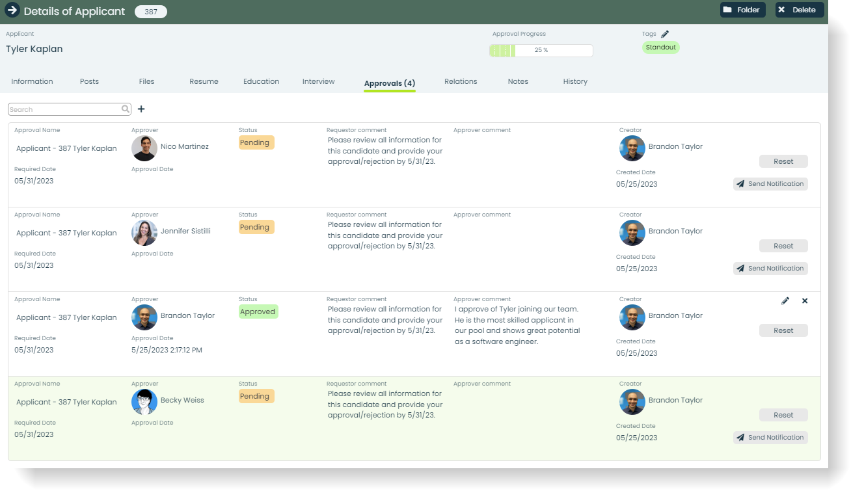Image resolution: width=864 pixels, height=504 pixels.
Task: Click the magnifier icon in the search box
Action: [124, 109]
